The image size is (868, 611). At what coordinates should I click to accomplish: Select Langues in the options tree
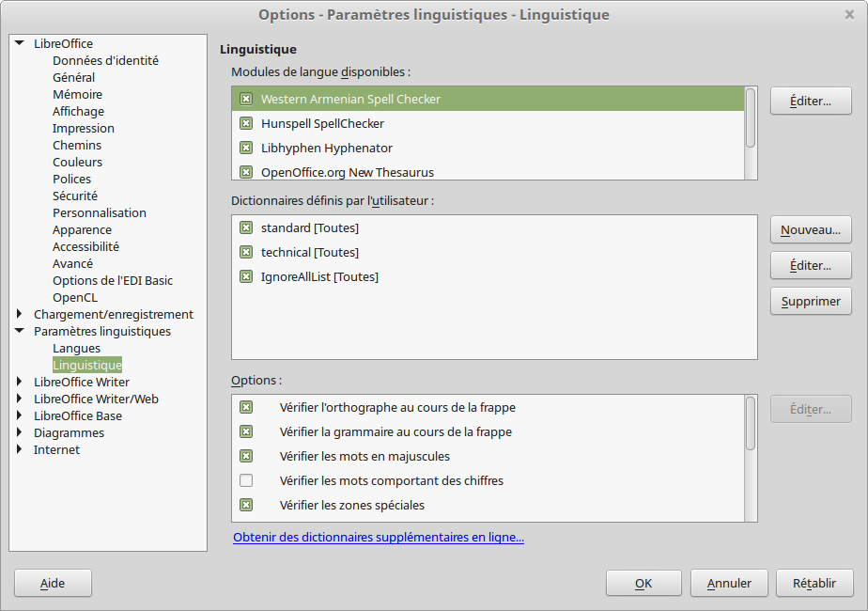[76, 349]
